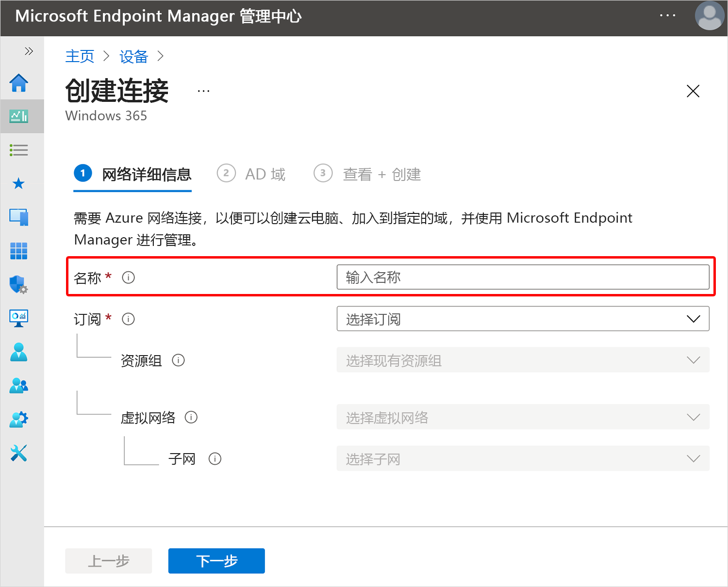Open the header more options ellipsis
The image size is (728, 587).
click(667, 16)
